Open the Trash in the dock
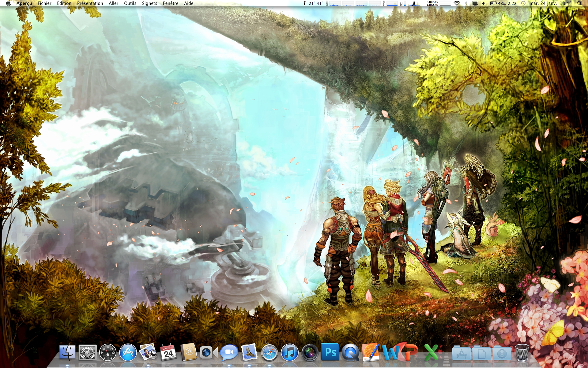The width and height of the screenshot is (588, 368). [x=522, y=352]
